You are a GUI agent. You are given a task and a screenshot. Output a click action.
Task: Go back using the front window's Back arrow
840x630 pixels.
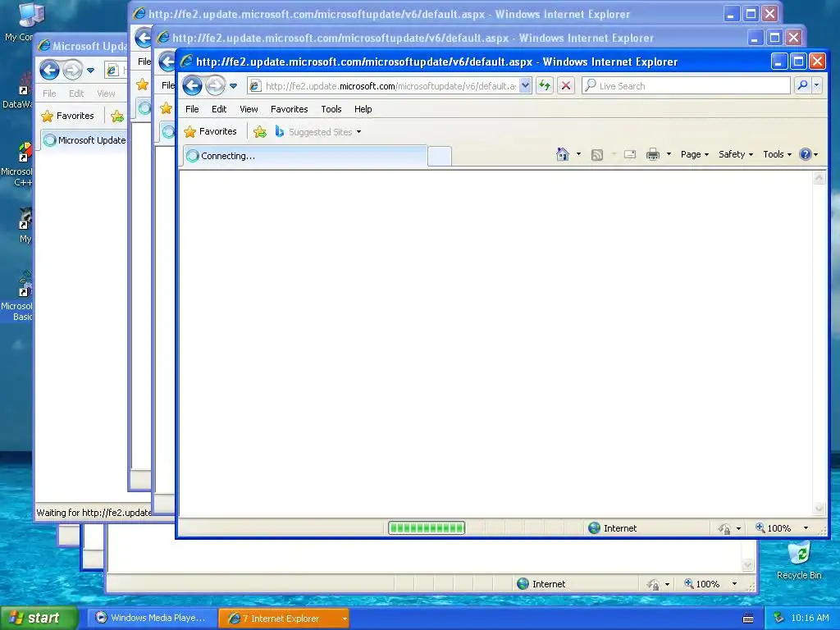pos(192,85)
